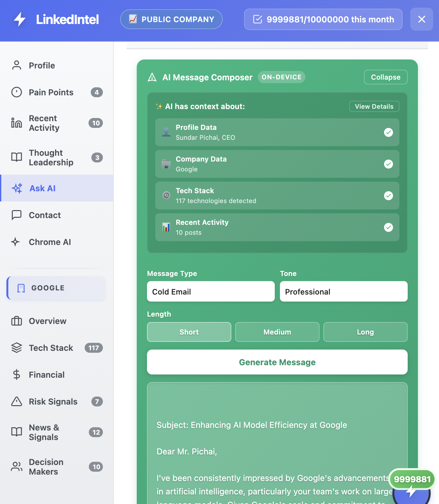
Task: Toggle the Recent Activity context checkmark
Action: (389, 227)
